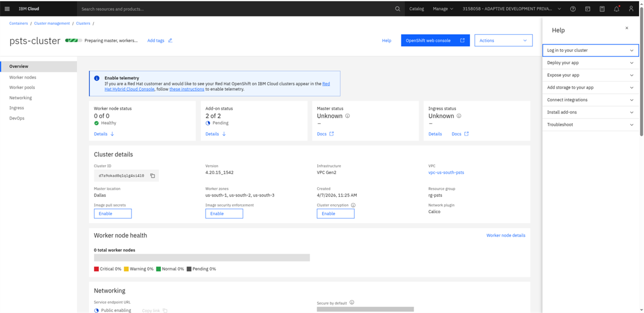Open the vpc-us-south-psts link
Image resolution: width=644 pixels, height=313 pixels.
(446, 173)
